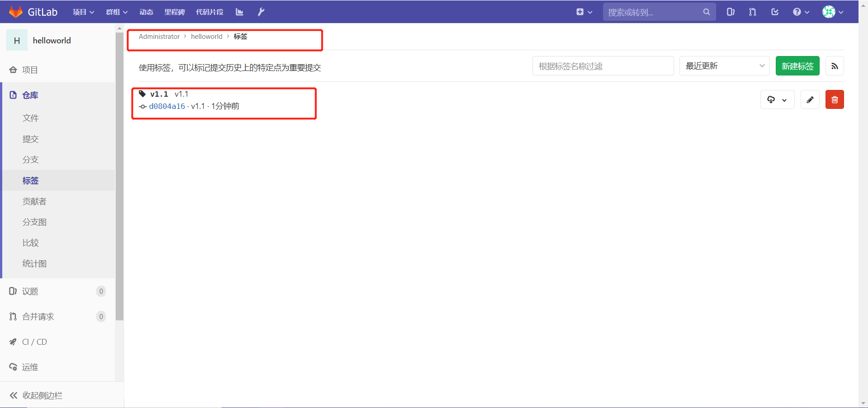Open the to-do list icon
Image resolution: width=868 pixels, height=408 pixels.
(x=775, y=12)
